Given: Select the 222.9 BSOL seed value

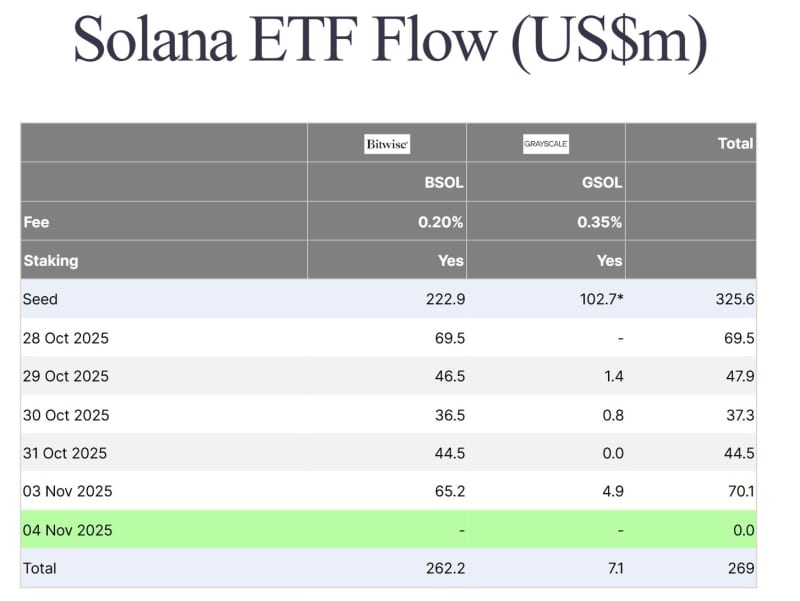Looking at the screenshot, I should click(444, 299).
